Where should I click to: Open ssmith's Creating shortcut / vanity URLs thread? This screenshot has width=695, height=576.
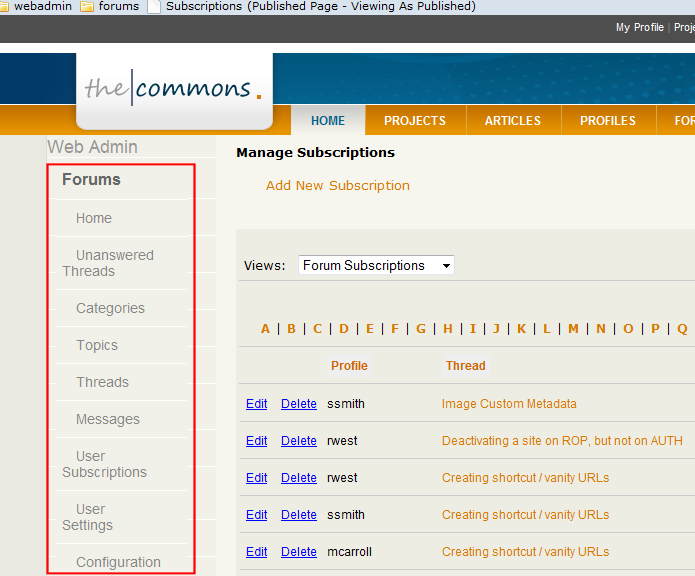(x=525, y=515)
